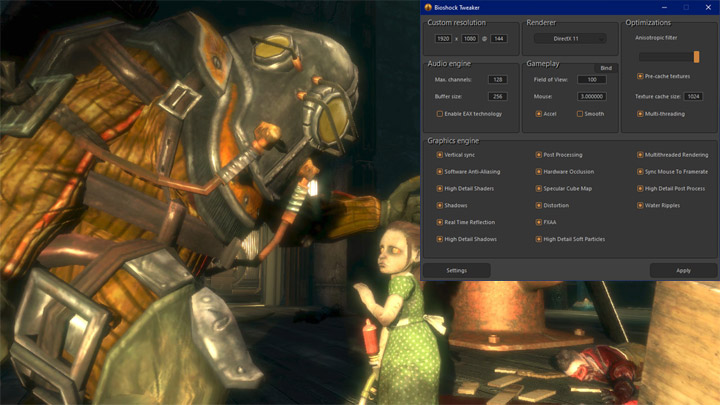Toggle High Detail Soft Particles checkbox
The height and width of the screenshot is (405, 720).
(539, 239)
